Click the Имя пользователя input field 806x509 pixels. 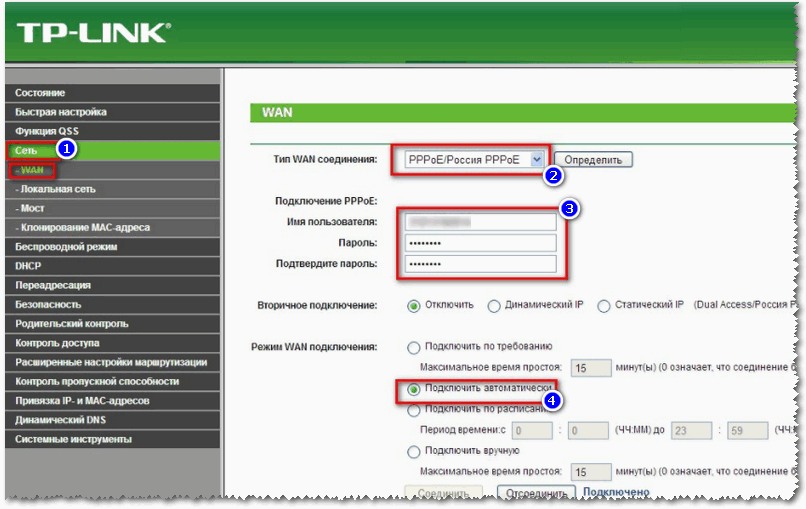pyautogui.click(x=479, y=222)
